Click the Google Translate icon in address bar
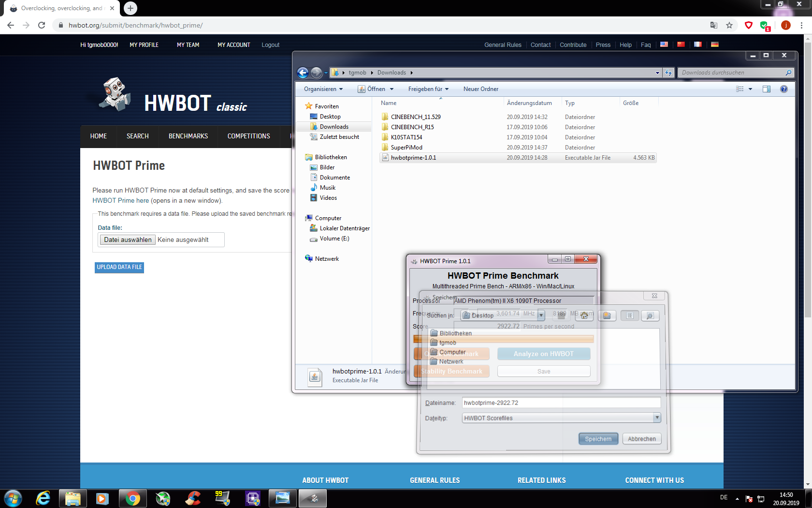Image resolution: width=812 pixels, height=508 pixels. coord(714,25)
